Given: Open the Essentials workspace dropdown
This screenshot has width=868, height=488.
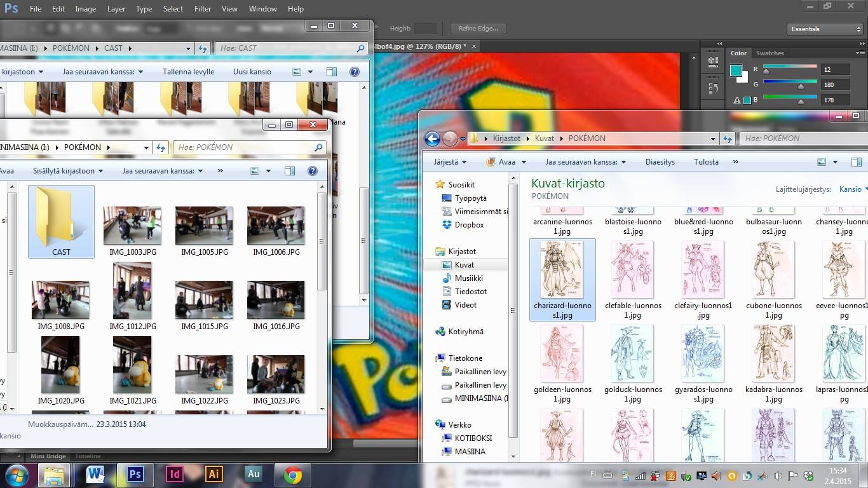Looking at the screenshot, I should click(825, 29).
